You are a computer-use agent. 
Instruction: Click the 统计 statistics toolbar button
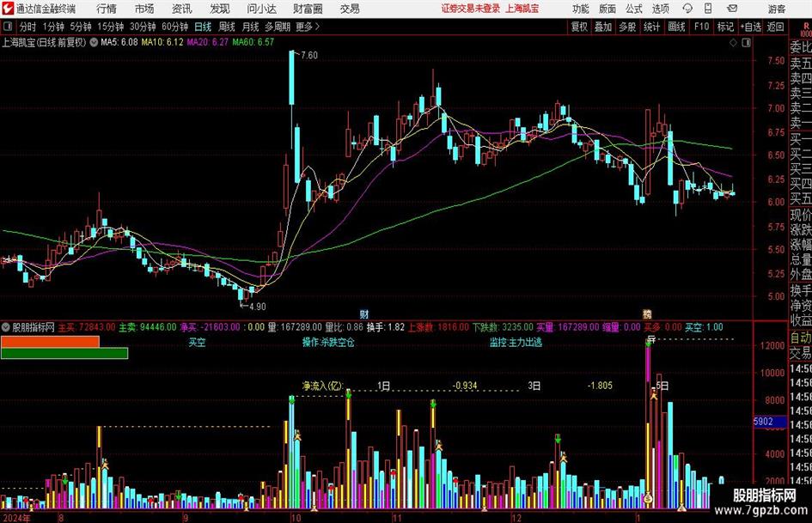coord(652,27)
